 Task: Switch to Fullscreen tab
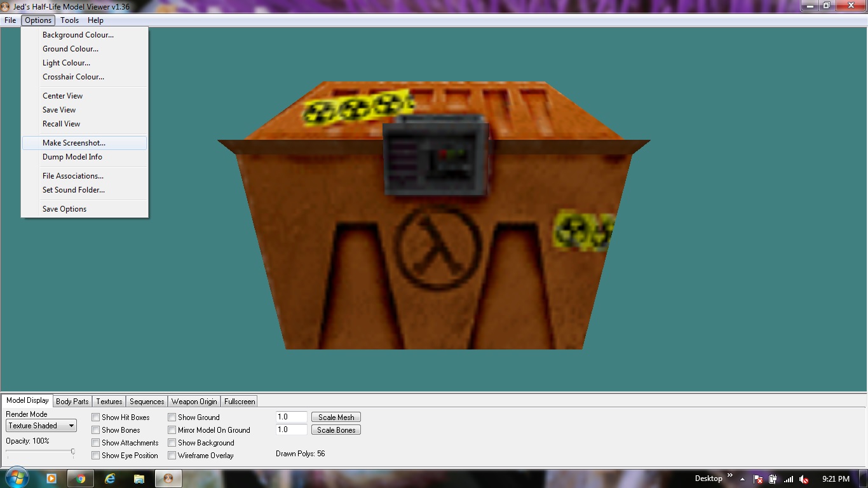point(240,402)
